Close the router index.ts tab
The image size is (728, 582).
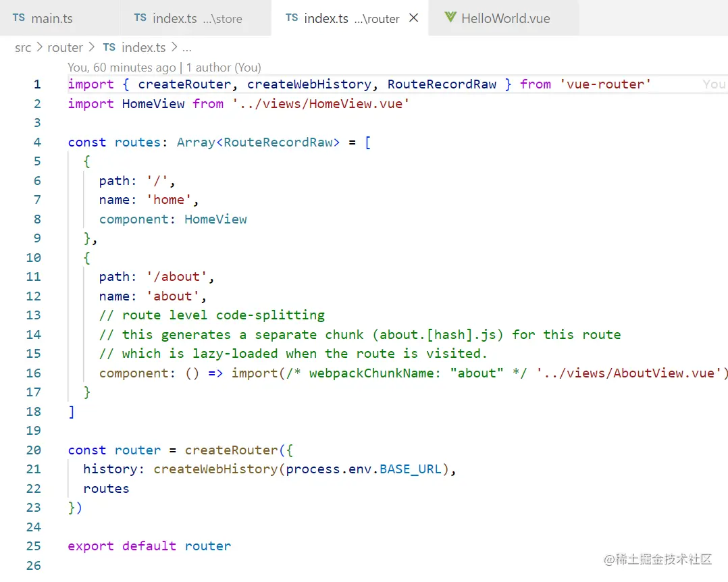pos(414,18)
